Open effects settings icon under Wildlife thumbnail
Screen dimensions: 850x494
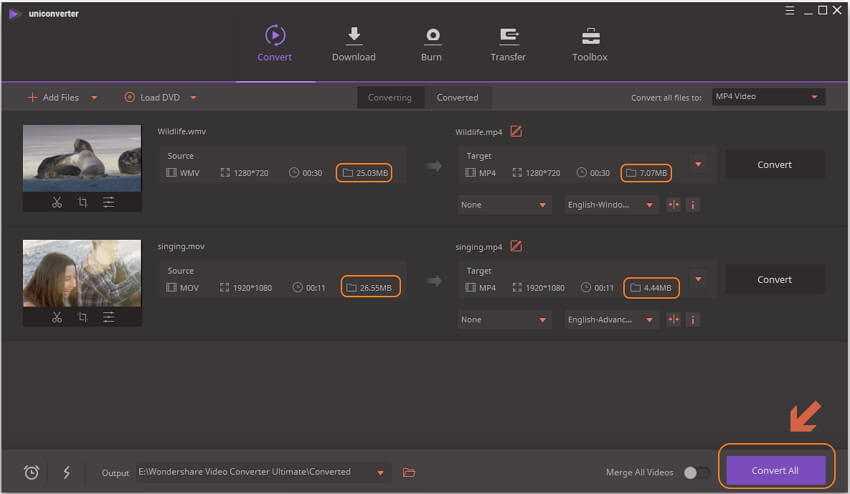(108, 202)
